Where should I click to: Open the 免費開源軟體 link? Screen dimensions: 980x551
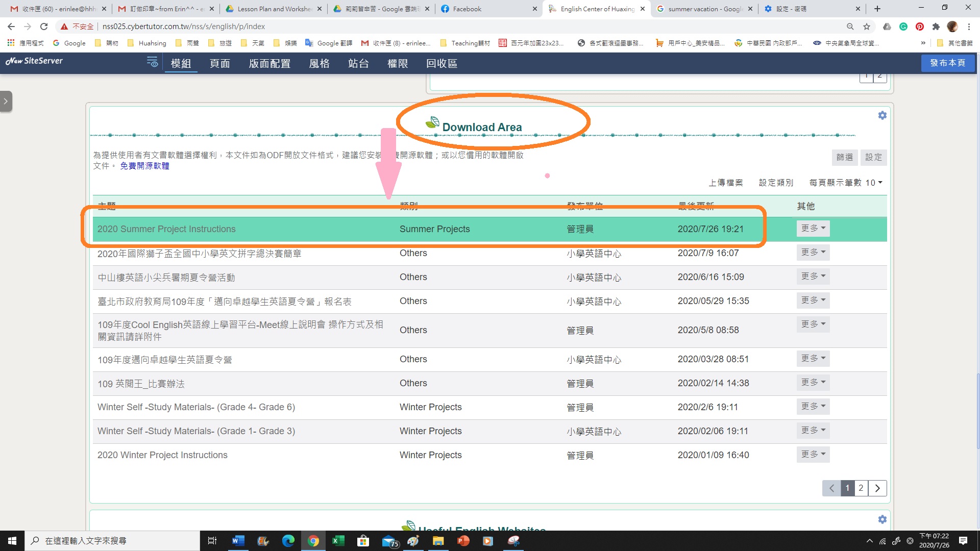pos(144,166)
